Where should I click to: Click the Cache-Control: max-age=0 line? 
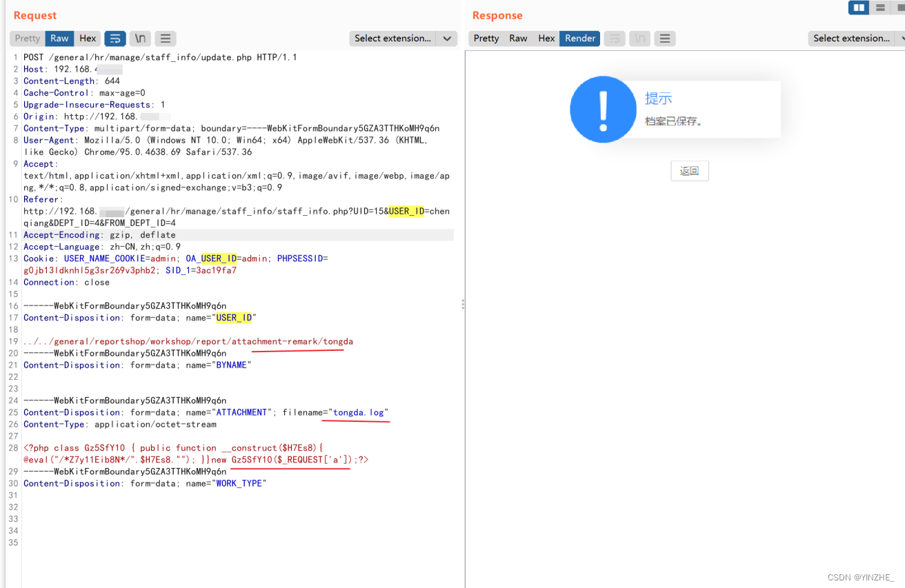pyautogui.click(x=84, y=92)
